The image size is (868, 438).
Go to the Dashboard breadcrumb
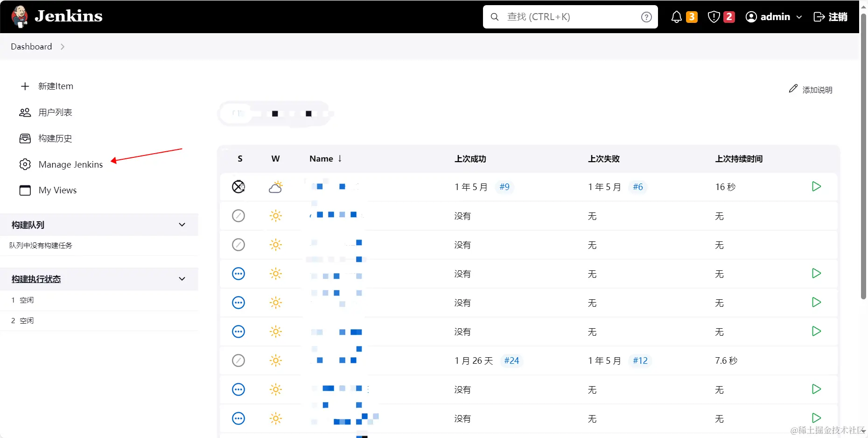pos(31,47)
